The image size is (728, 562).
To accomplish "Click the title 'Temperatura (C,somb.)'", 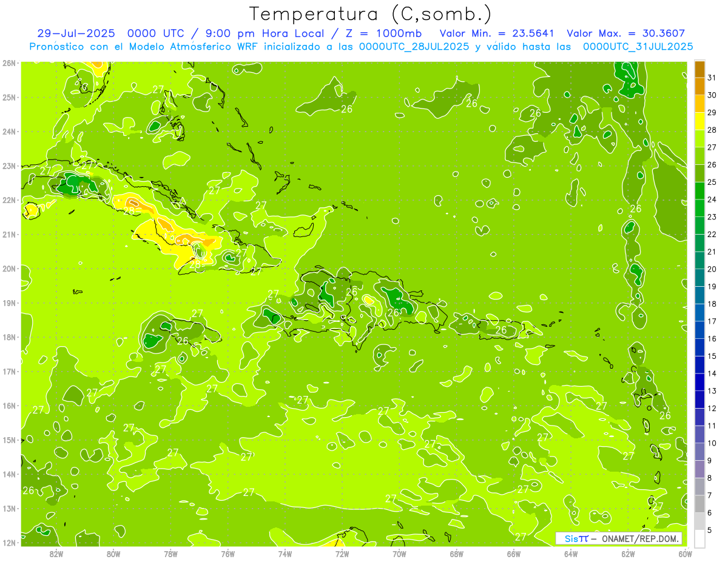I will 371,14.
